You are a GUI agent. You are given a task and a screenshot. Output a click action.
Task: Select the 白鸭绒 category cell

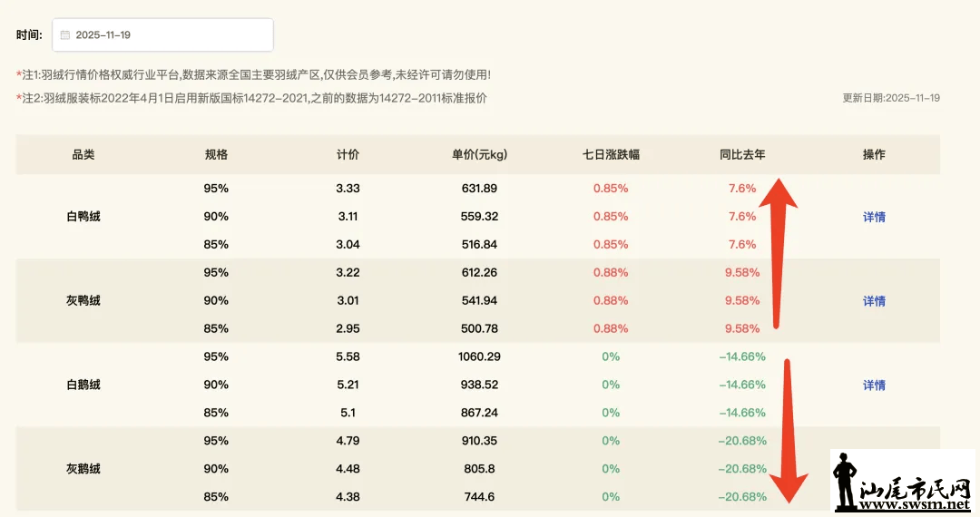tap(83, 217)
